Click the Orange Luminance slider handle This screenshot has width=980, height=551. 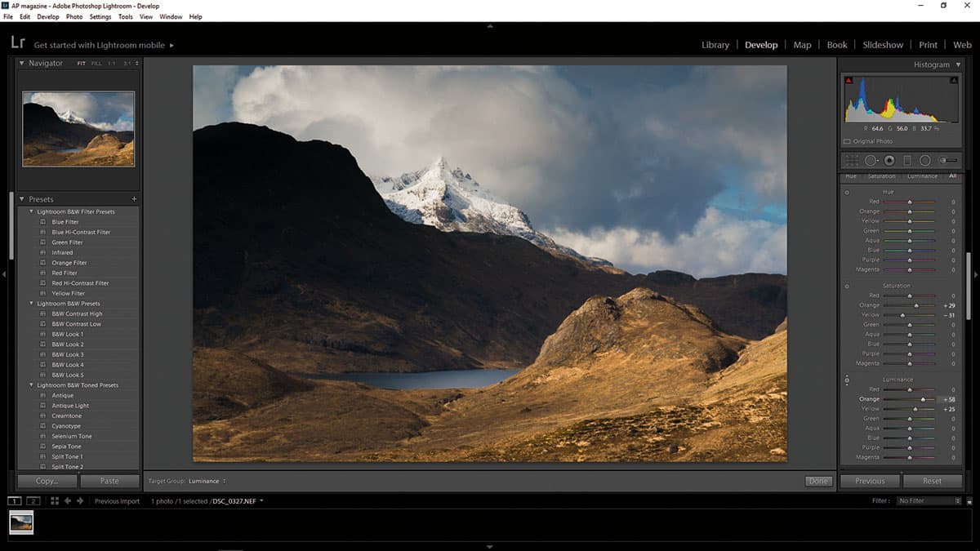[923, 399]
